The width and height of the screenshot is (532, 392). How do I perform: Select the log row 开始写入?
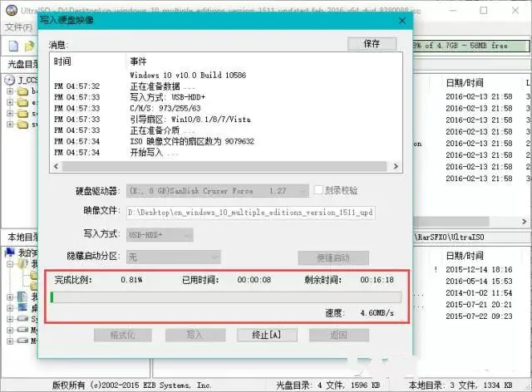154,153
